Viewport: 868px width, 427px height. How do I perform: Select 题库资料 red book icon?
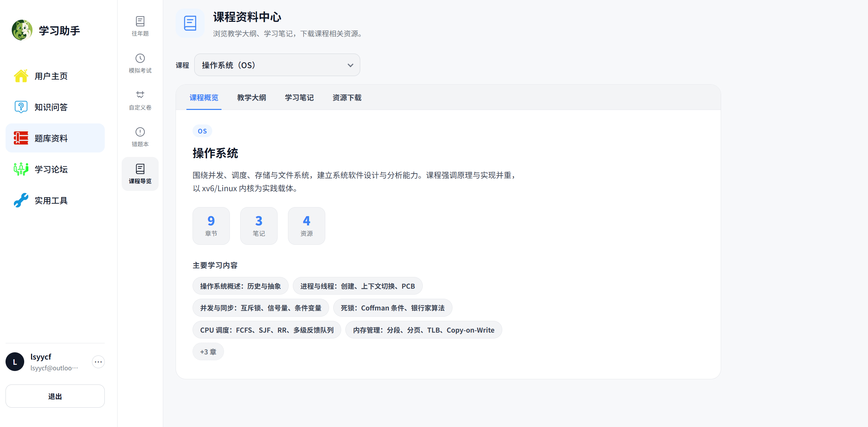click(21, 138)
